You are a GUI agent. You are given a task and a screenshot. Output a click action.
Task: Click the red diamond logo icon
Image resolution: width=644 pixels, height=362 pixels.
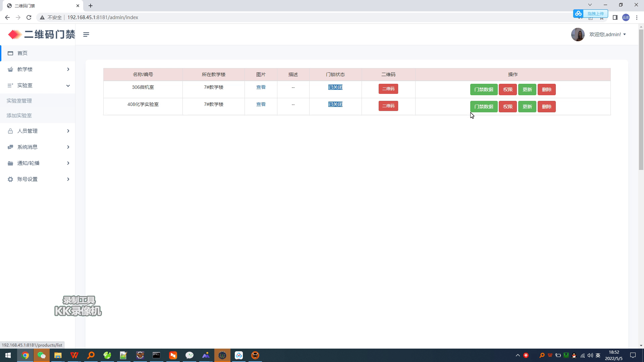pos(15,34)
